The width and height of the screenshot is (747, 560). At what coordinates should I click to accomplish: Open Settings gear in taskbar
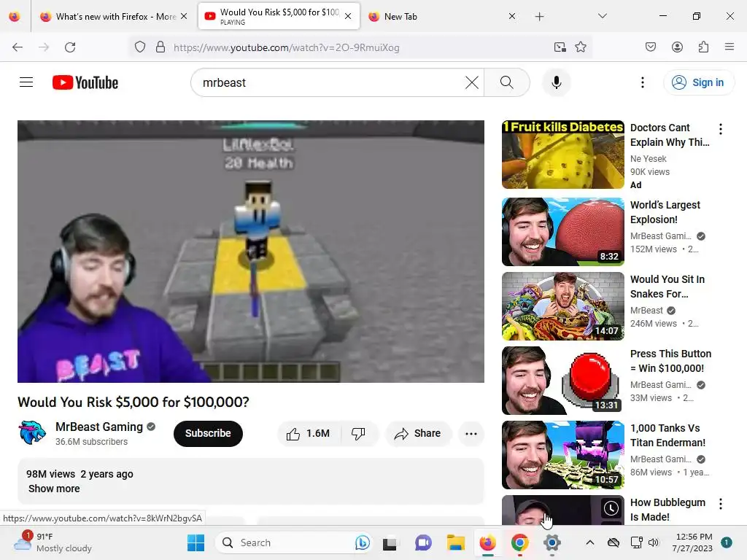[551, 542]
